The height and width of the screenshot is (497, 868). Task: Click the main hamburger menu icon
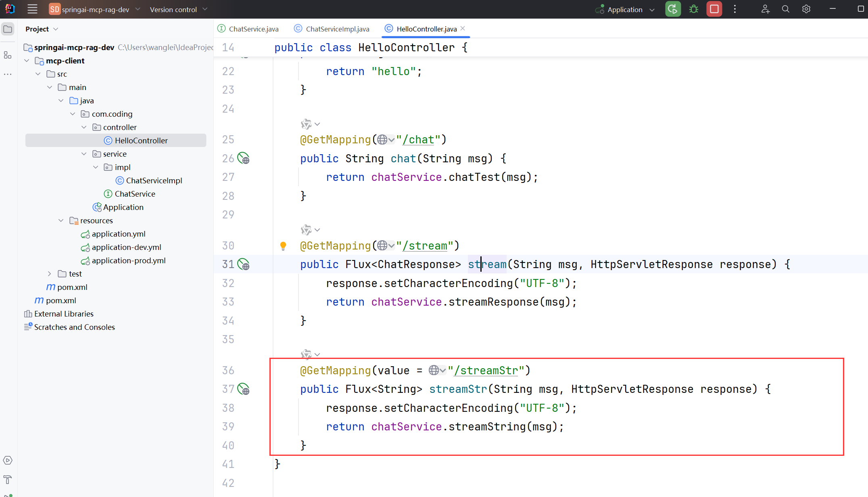[32, 9]
